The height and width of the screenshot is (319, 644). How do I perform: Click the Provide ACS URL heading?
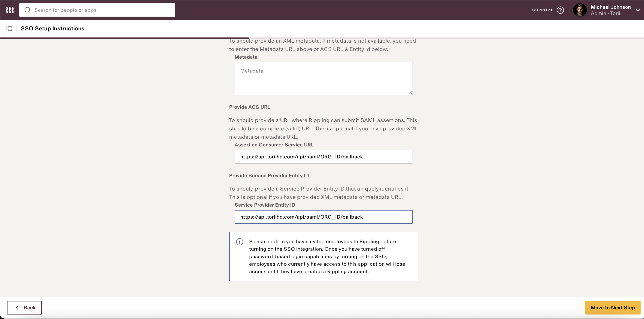(x=249, y=107)
